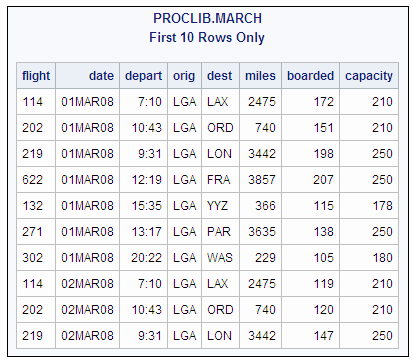The height and width of the screenshot is (362, 413).
Task: Click the PAR destination cell
Action: (x=220, y=232)
